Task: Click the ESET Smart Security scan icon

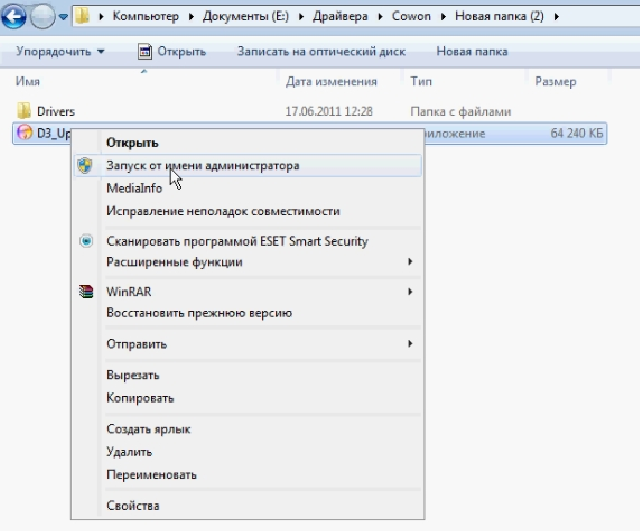Action: 86,242
